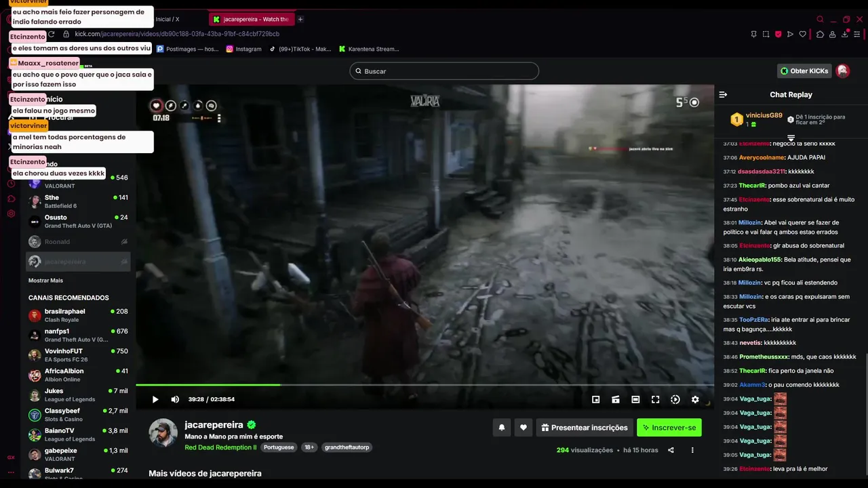This screenshot has height=488, width=868.
Task: Open the browser send/flow arrow icon
Action: coord(790,34)
